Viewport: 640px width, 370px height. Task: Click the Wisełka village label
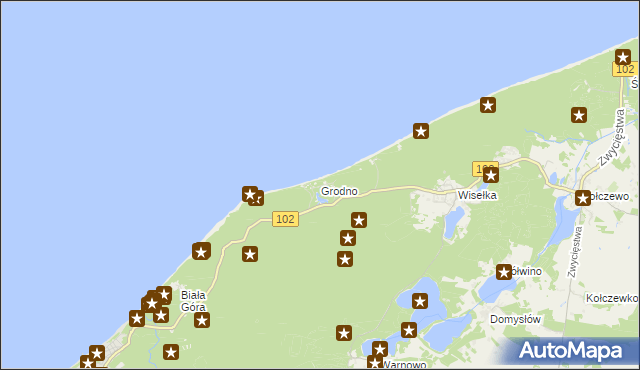[477, 195]
